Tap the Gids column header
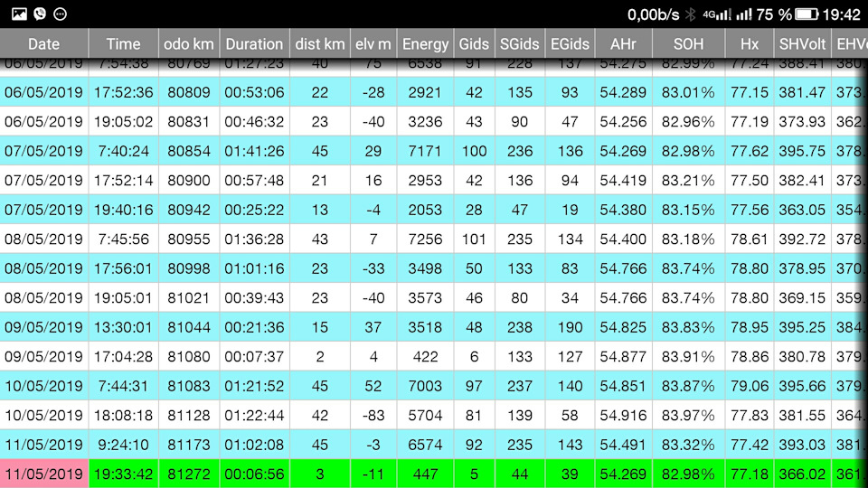The height and width of the screenshot is (488, 868). coord(474,43)
